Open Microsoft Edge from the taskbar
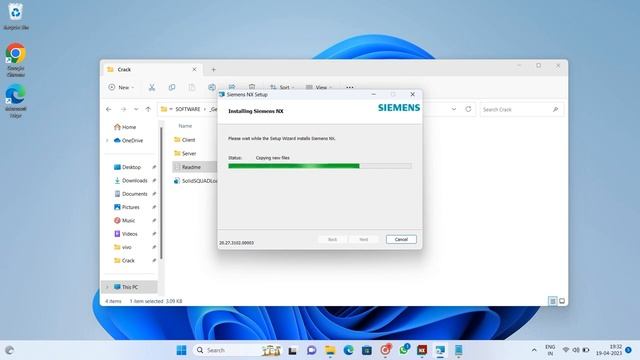The width and height of the screenshot is (640, 360). (x=348, y=350)
